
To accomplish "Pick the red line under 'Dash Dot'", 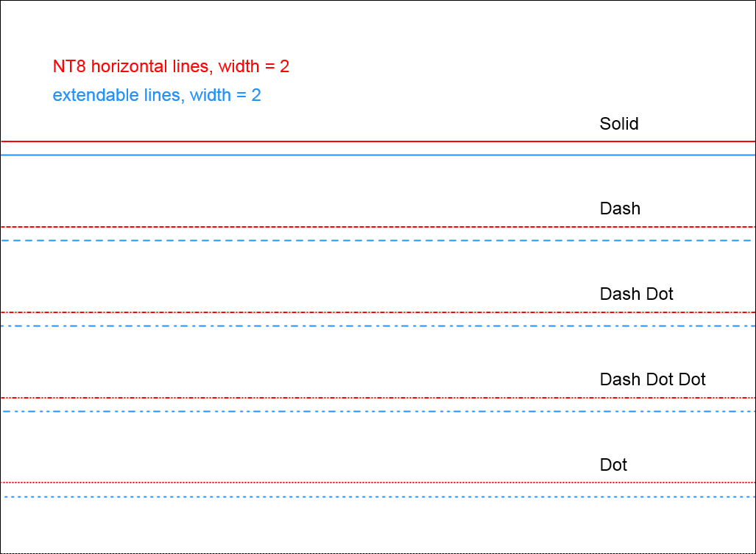I will tap(368, 312).
